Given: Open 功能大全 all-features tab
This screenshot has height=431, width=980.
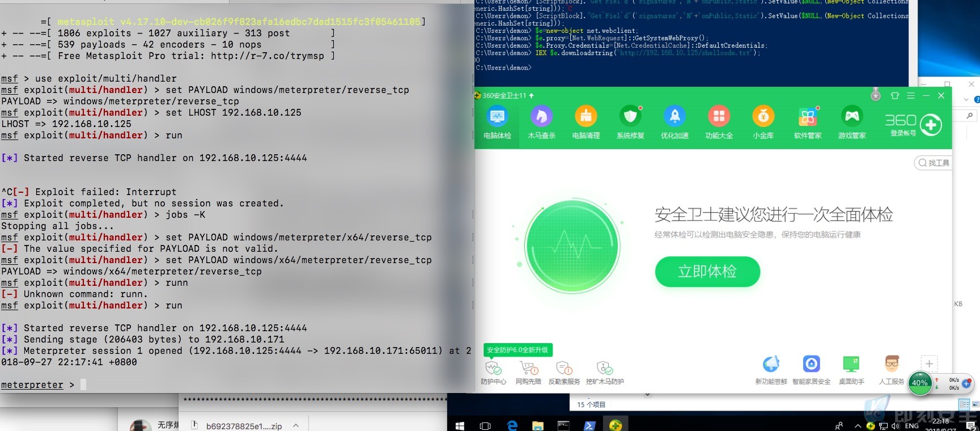Looking at the screenshot, I should pos(719,123).
